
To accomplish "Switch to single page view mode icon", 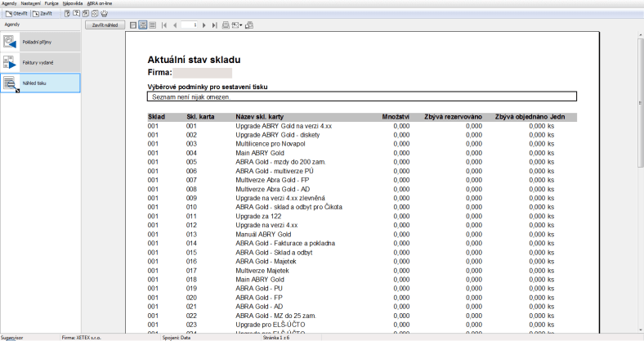I will click(x=133, y=25).
